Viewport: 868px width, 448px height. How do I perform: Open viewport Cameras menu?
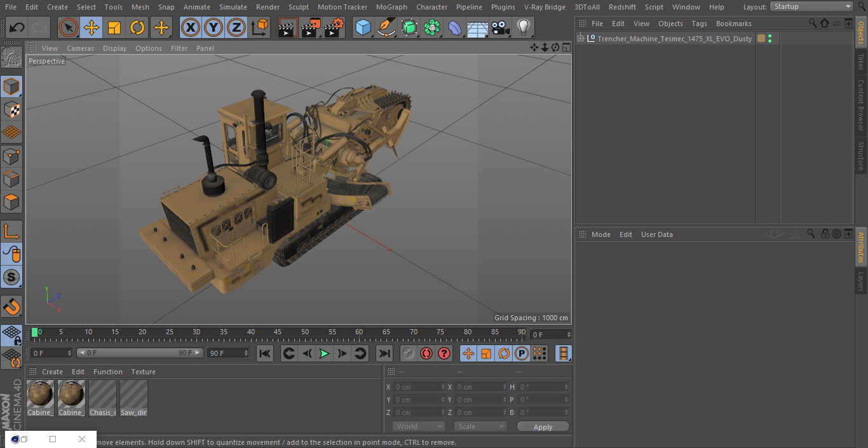click(80, 48)
